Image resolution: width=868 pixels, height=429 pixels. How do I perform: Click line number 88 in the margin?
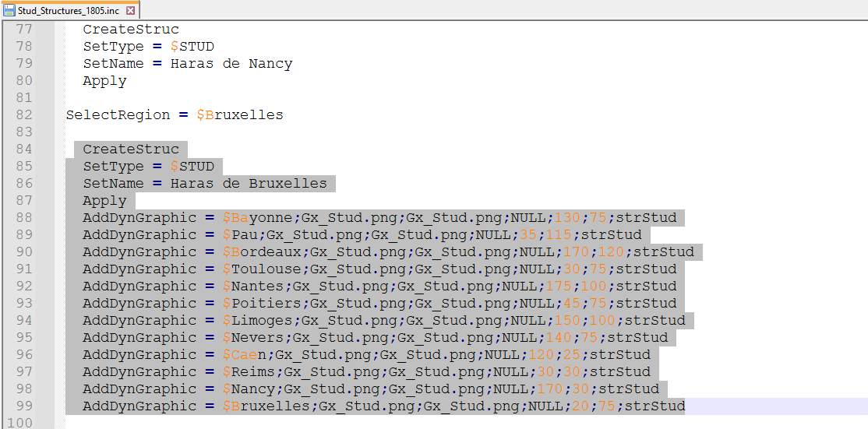coord(24,217)
